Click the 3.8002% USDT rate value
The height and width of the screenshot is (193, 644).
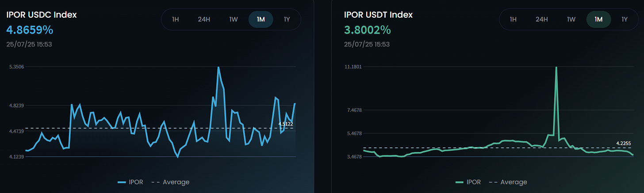367,30
